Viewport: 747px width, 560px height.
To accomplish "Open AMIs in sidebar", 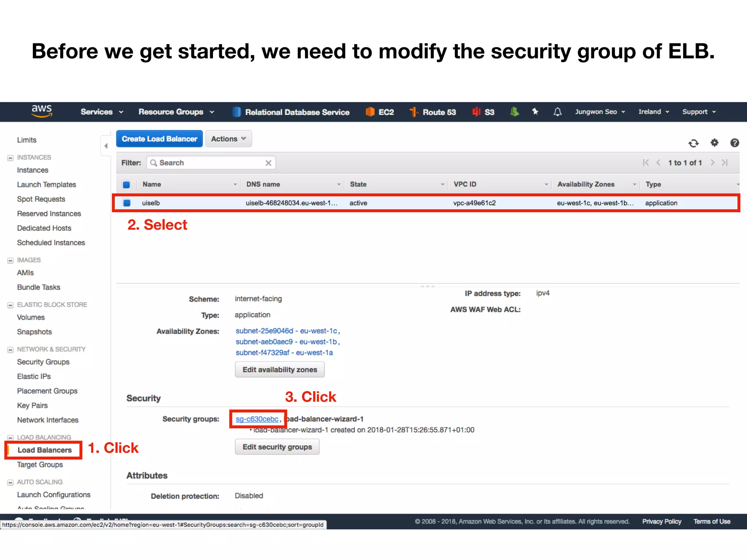I will (x=25, y=273).
